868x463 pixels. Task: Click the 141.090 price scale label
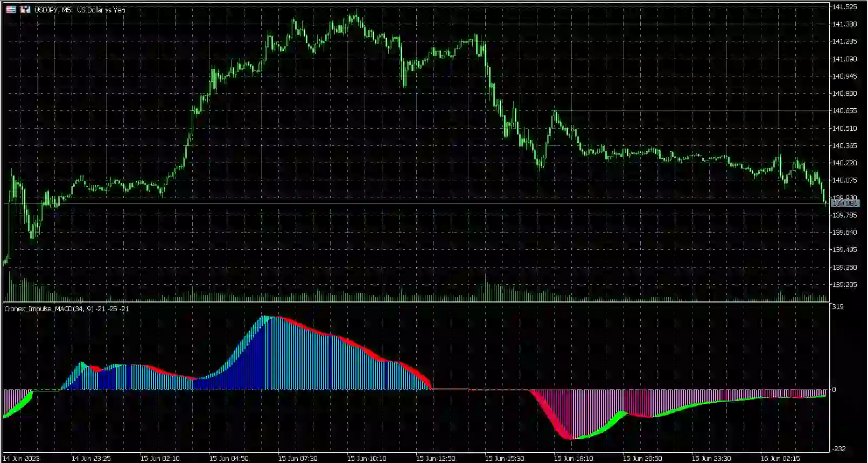[x=844, y=59]
